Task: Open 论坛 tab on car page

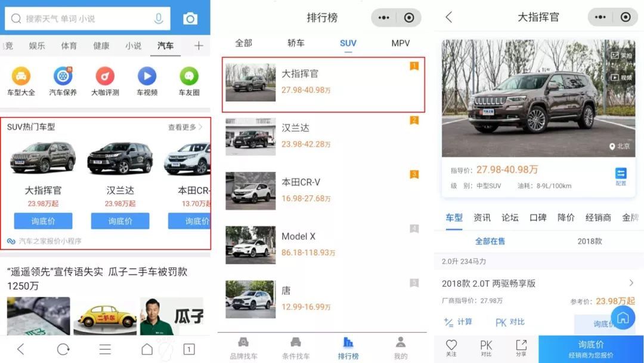Action: (x=510, y=217)
